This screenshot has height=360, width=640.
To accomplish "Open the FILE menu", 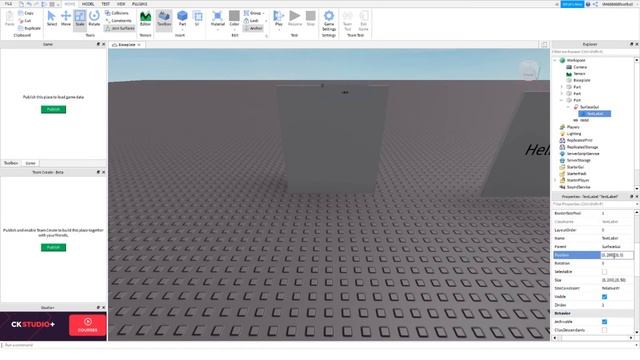I will [8, 4].
